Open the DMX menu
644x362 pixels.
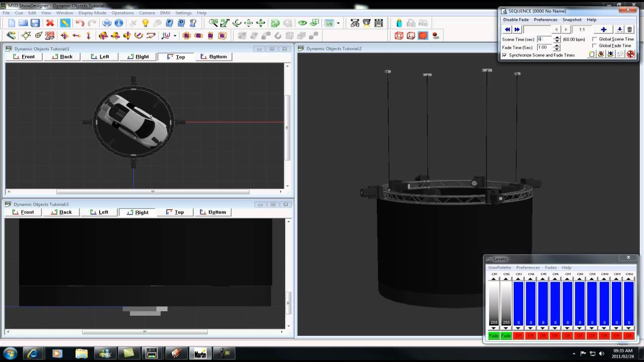click(165, 13)
